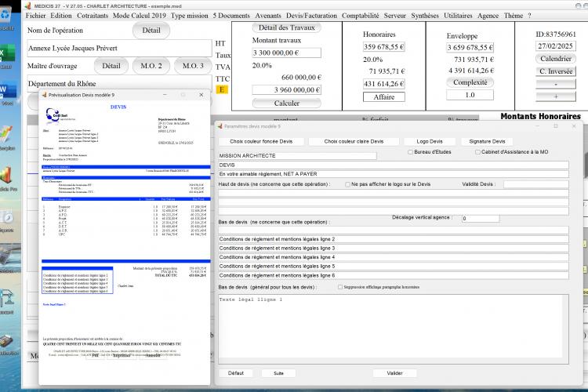Click the minus button under C. Inversée

point(556,84)
